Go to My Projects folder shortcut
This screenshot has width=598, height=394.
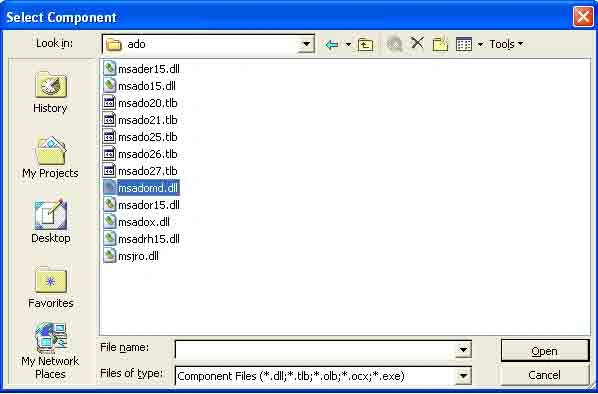pyautogui.click(x=50, y=157)
